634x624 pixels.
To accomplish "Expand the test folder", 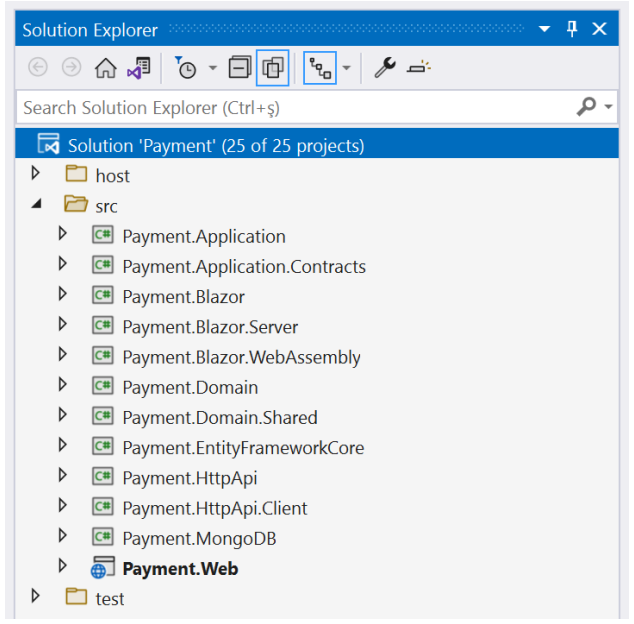I will (x=36, y=596).
